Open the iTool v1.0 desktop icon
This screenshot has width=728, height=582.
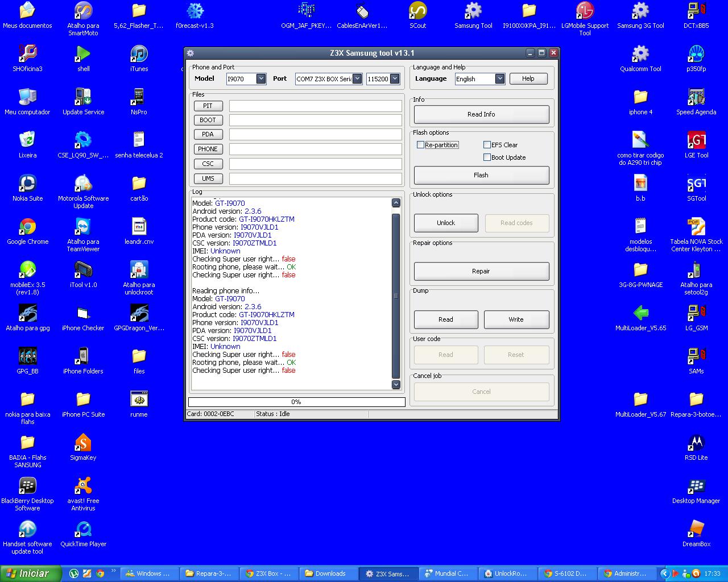point(83,275)
